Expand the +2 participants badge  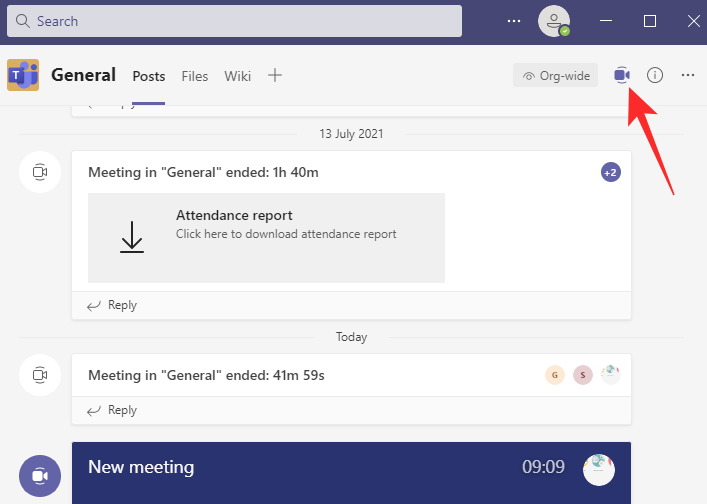tap(610, 173)
